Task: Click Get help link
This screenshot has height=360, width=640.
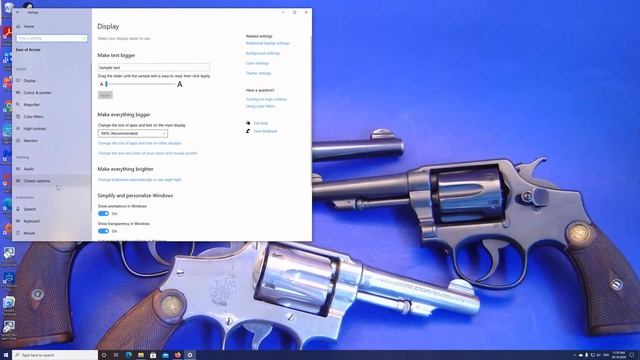Action: click(261, 123)
